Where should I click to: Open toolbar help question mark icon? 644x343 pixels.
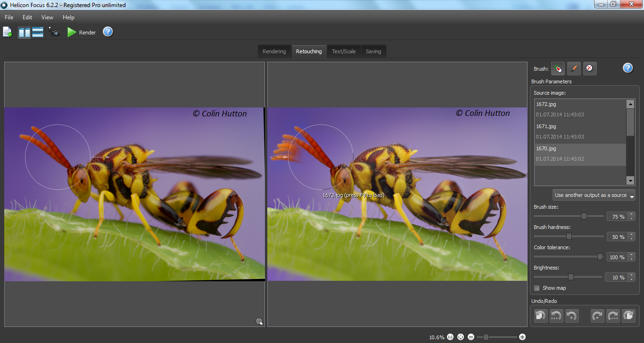108,32
